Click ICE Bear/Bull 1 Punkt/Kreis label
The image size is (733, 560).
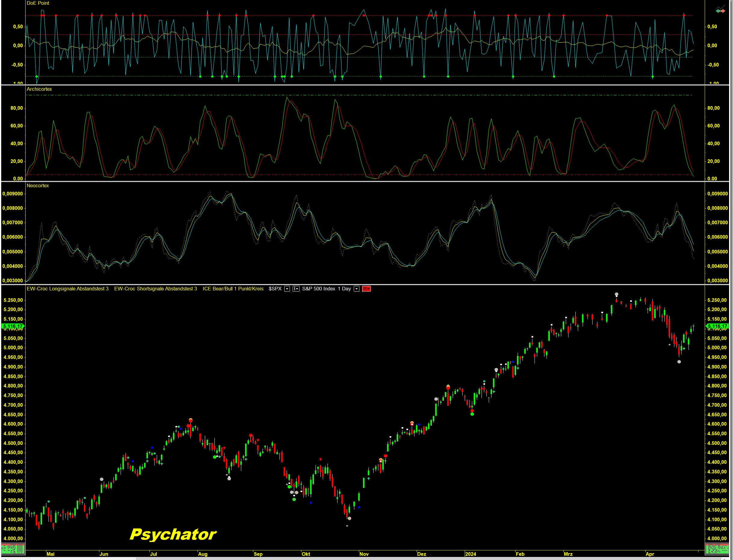(233, 289)
